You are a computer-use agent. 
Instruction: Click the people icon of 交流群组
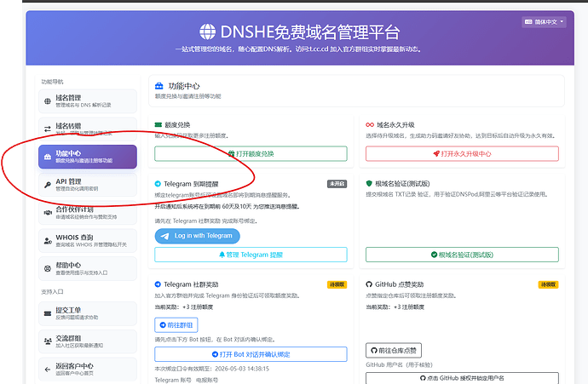48,341
